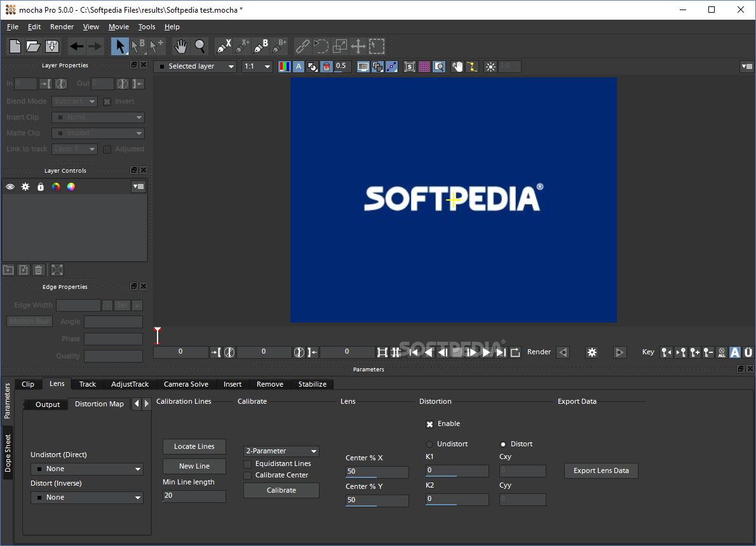Toggle alpha channel display button
Image resolution: width=756 pixels, height=546 pixels.
click(299, 67)
